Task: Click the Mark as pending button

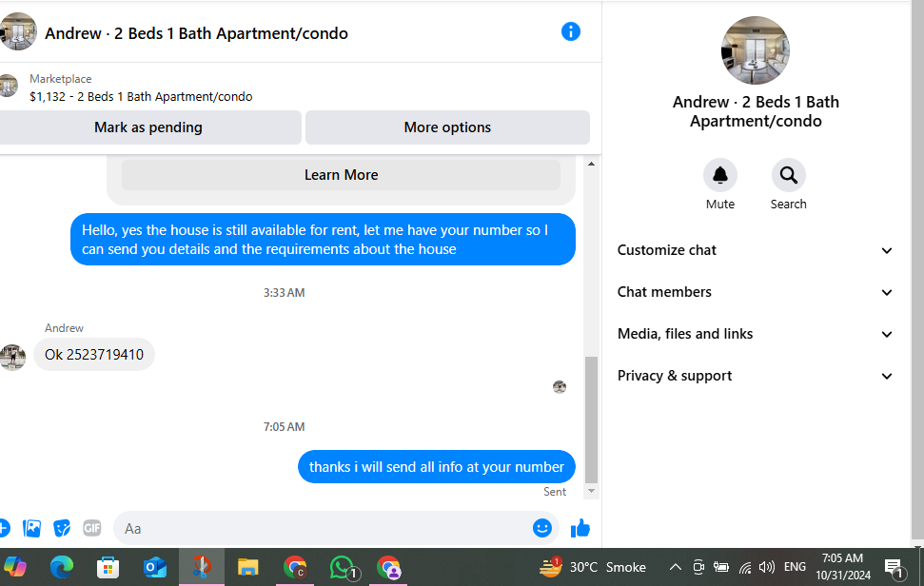Action: tap(147, 127)
